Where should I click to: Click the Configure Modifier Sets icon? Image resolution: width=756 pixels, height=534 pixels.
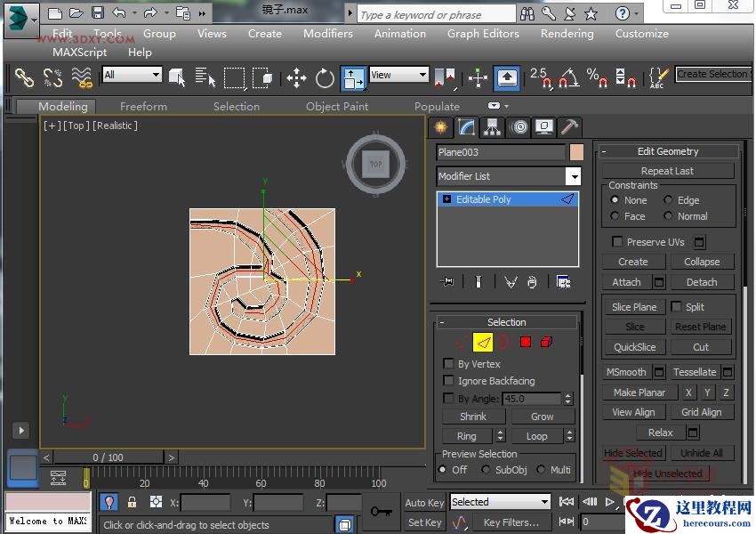[564, 281]
